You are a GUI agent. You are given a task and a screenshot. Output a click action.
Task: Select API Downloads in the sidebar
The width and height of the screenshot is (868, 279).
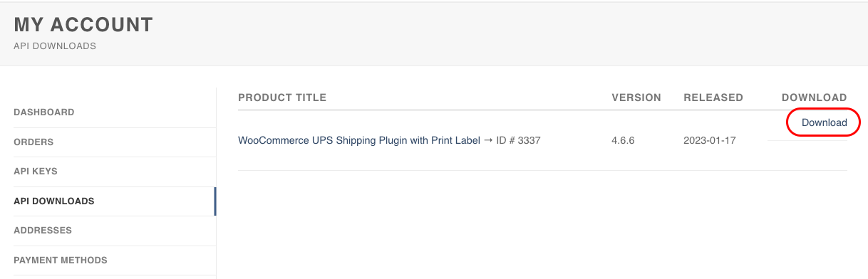point(54,201)
